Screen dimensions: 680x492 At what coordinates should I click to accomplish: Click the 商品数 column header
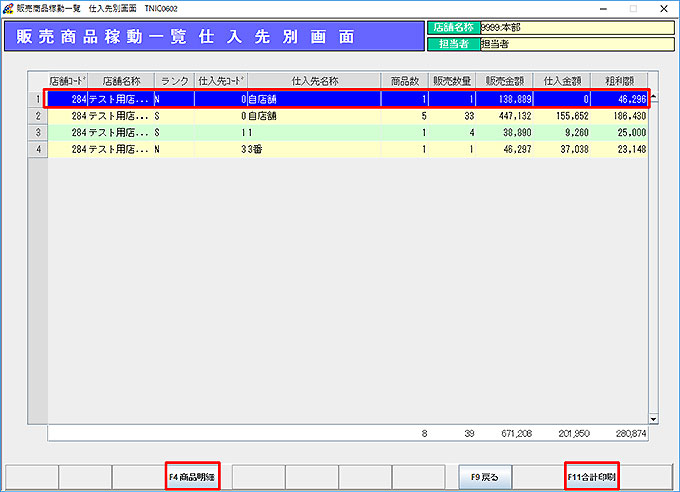click(x=404, y=80)
